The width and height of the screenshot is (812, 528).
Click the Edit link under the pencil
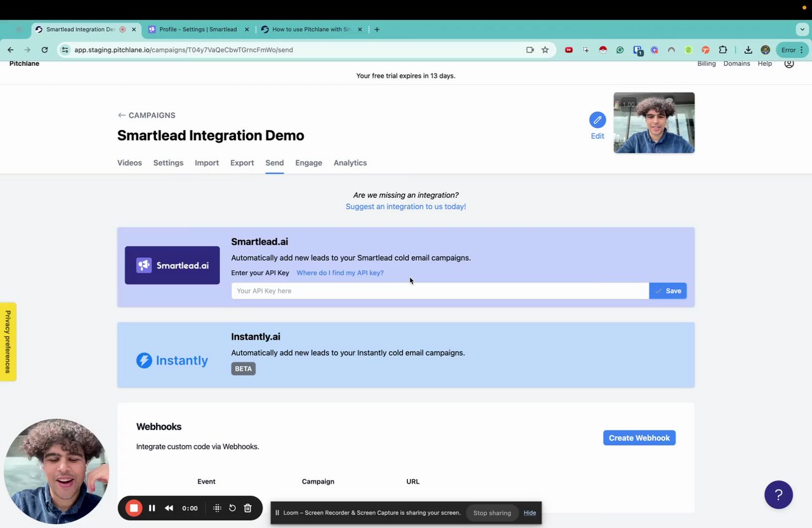coord(598,136)
